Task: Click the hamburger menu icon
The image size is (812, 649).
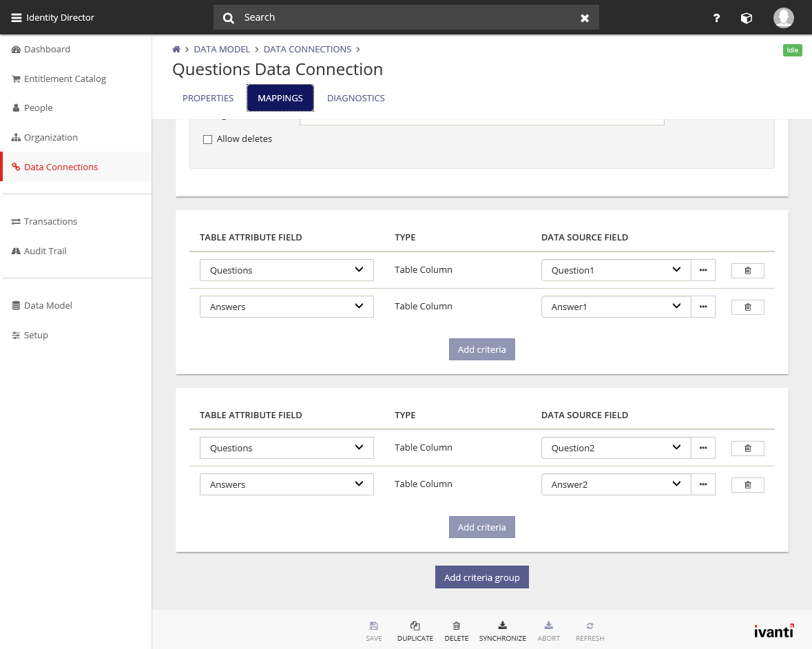Action: point(16,18)
